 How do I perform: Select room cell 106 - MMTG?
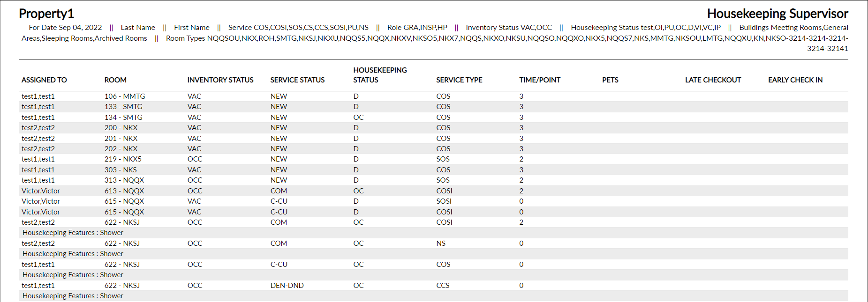[125, 96]
